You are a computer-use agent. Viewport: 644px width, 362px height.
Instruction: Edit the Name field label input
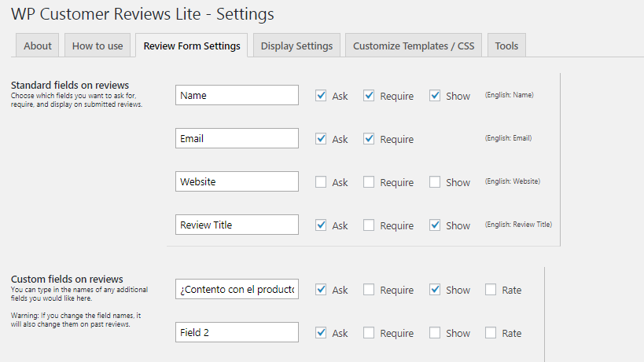pos(237,95)
